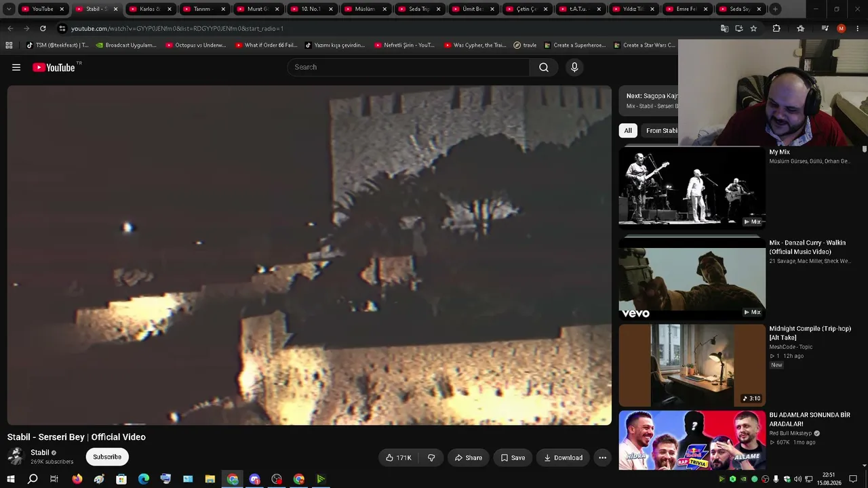Viewport: 868px width, 488px height.
Task: Open the YouTube guide hamburger menu
Action: (16, 67)
